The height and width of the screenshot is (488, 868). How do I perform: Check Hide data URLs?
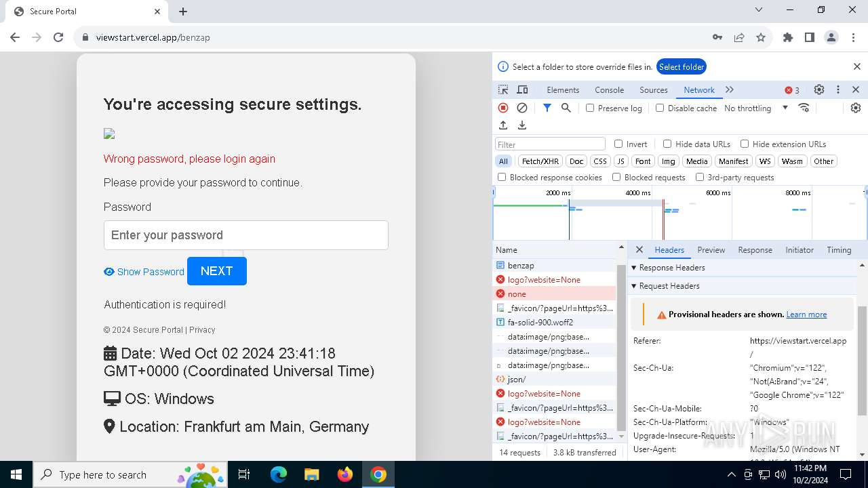[x=667, y=144]
